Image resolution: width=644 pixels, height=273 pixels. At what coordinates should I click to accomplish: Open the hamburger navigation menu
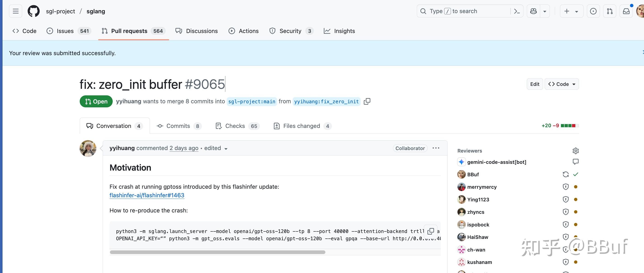pyautogui.click(x=16, y=11)
